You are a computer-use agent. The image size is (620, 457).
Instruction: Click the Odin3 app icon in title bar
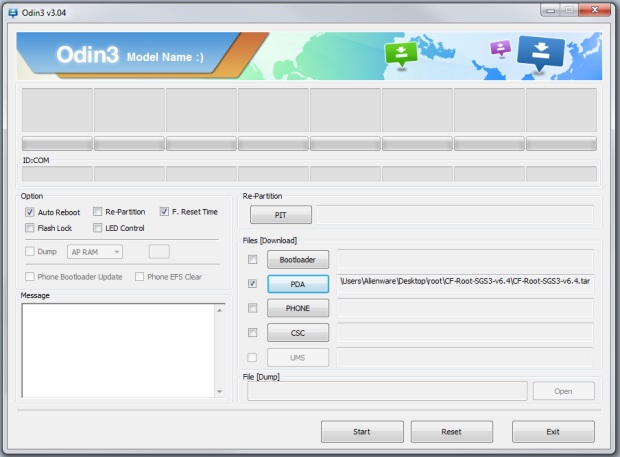pos(13,13)
